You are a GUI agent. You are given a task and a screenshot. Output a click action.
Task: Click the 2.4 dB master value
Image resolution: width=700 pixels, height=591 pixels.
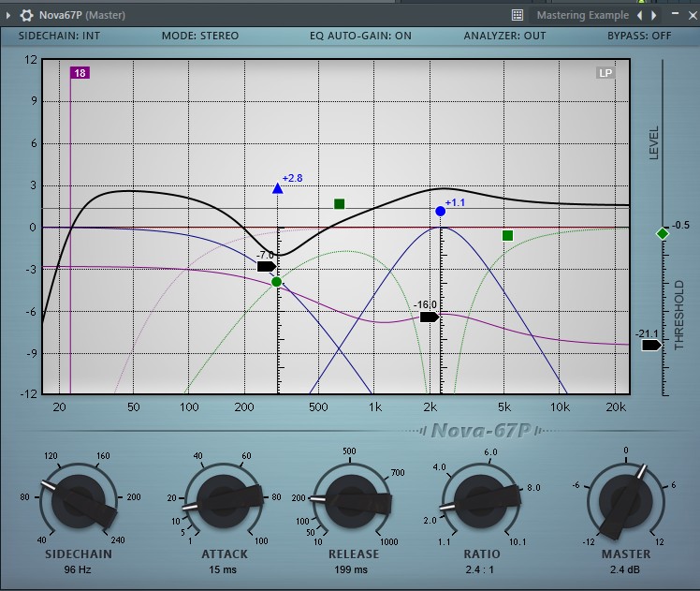(x=625, y=570)
